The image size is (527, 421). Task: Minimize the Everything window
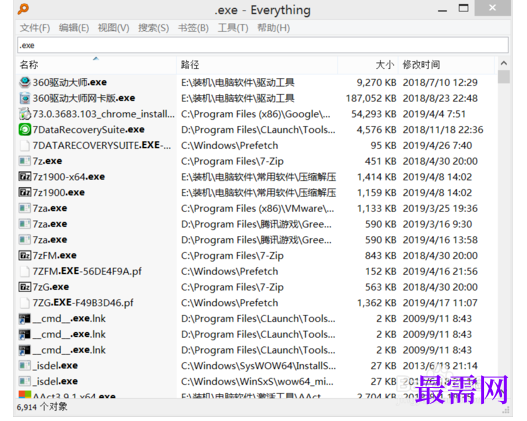(x=442, y=10)
